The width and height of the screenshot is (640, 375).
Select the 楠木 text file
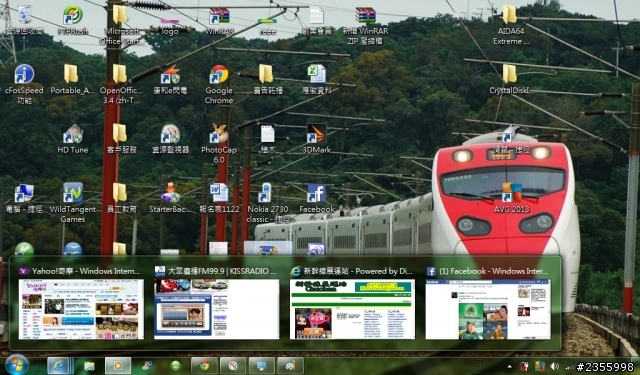[267, 133]
